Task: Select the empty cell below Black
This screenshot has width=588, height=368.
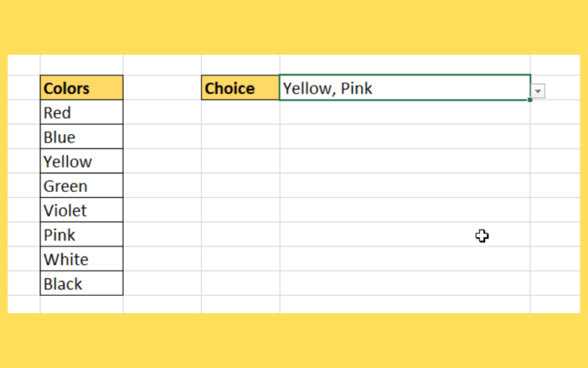Action: [82, 304]
